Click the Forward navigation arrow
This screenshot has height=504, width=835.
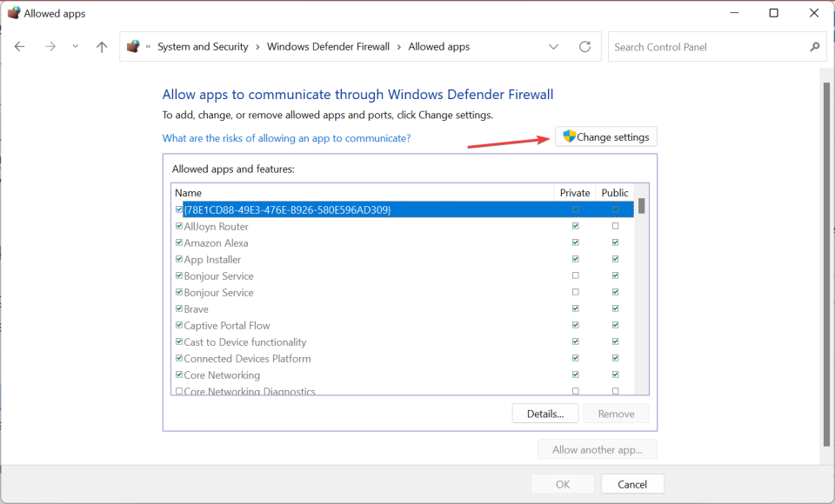pos(50,47)
